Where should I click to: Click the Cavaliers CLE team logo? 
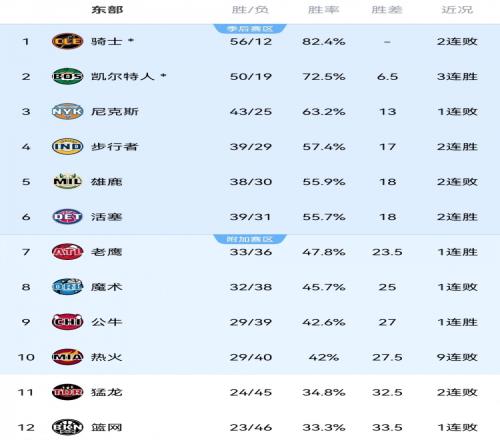pyautogui.click(x=67, y=41)
